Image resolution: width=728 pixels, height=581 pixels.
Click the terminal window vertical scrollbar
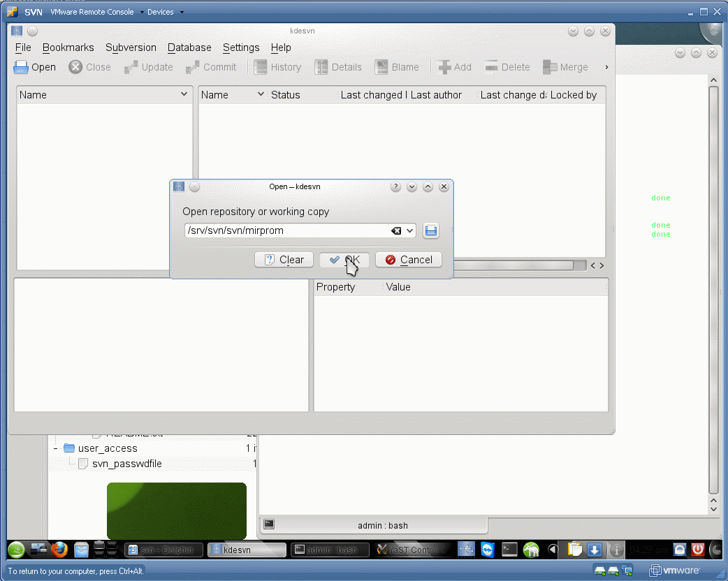713,290
